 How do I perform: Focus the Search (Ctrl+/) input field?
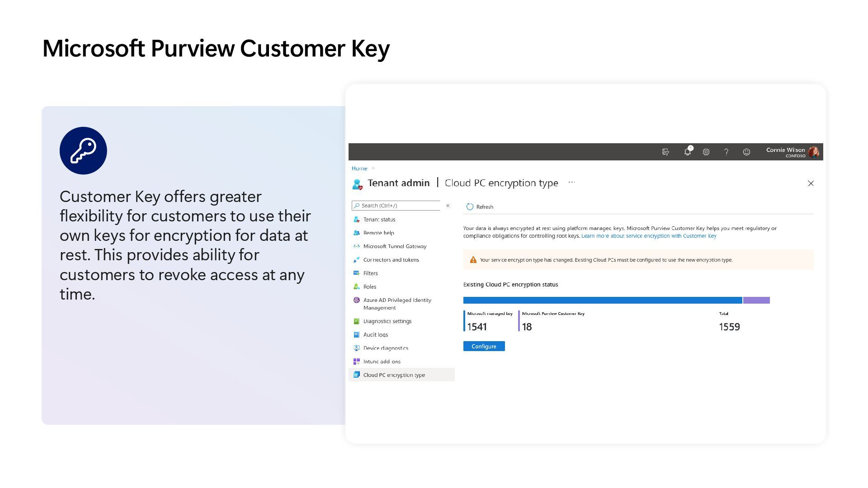(x=396, y=206)
